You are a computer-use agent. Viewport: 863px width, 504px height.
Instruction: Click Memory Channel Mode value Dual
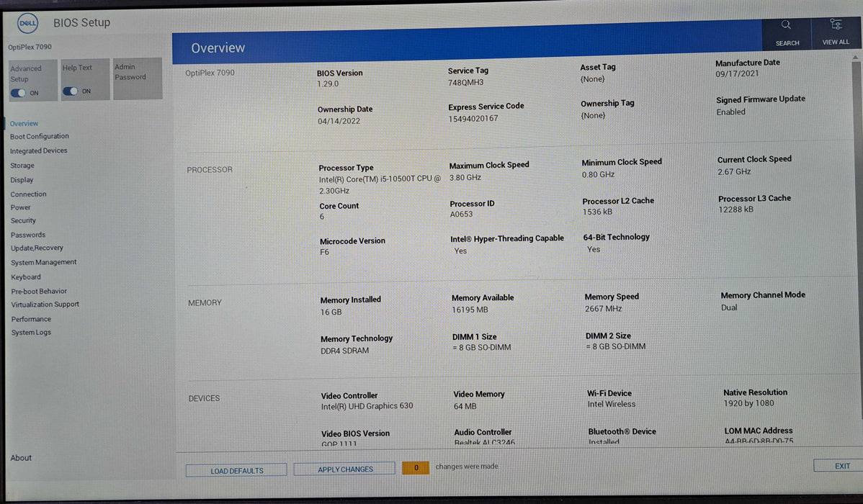tap(729, 307)
